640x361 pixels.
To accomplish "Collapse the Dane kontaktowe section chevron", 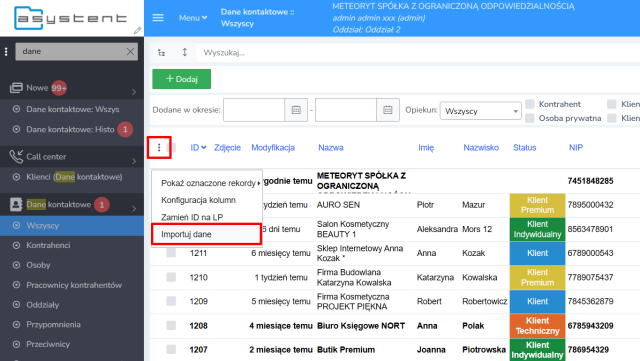I will pos(134,208).
